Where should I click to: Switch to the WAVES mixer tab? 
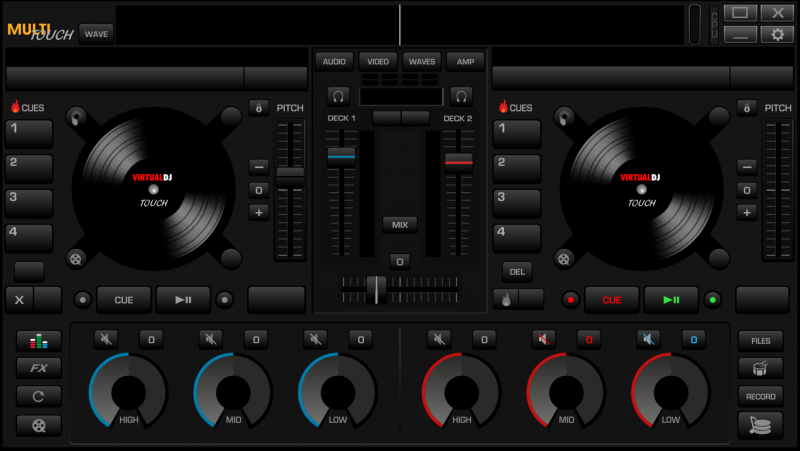point(422,62)
